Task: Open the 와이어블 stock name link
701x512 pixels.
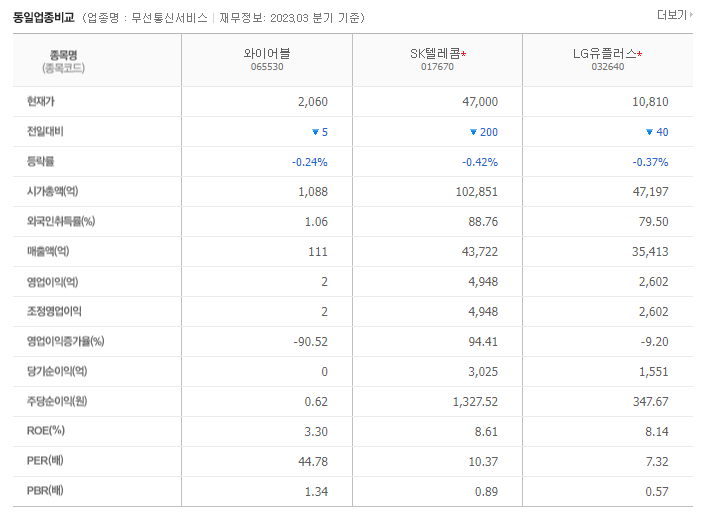Action: coord(267,54)
